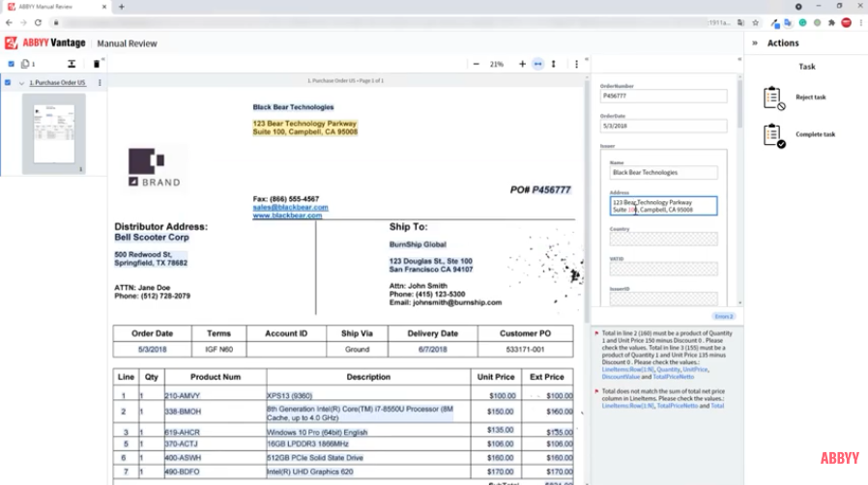
Task: Toggle the select-all documents checkbox
Action: [11, 64]
